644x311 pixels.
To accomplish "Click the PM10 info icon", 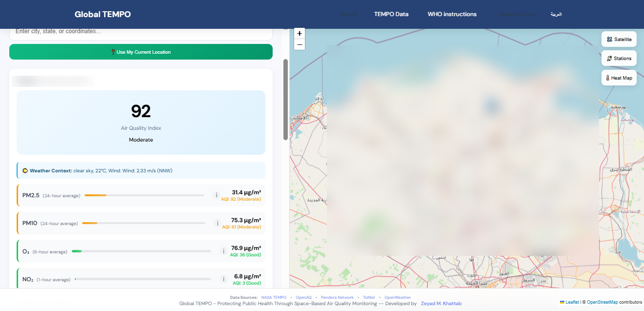I will (x=216, y=224).
